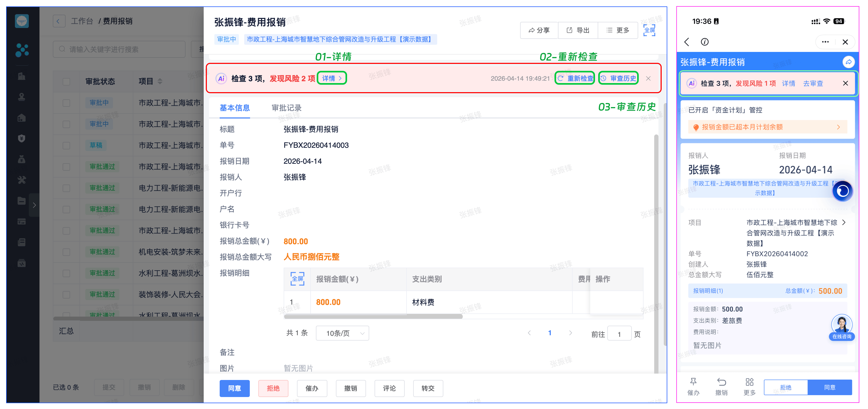The width and height of the screenshot is (868, 409).
Task: Open the 10条/页 page size dropdown
Action: pos(342,333)
